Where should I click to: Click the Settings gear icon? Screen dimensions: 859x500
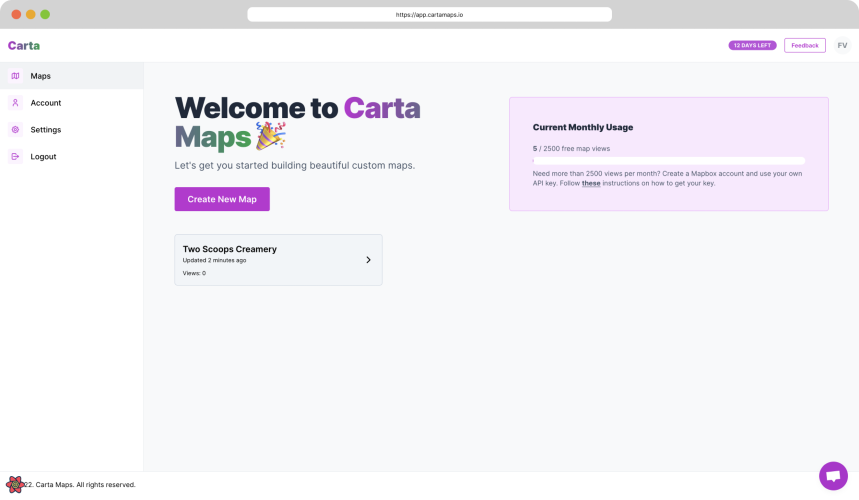pyautogui.click(x=15, y=130)
